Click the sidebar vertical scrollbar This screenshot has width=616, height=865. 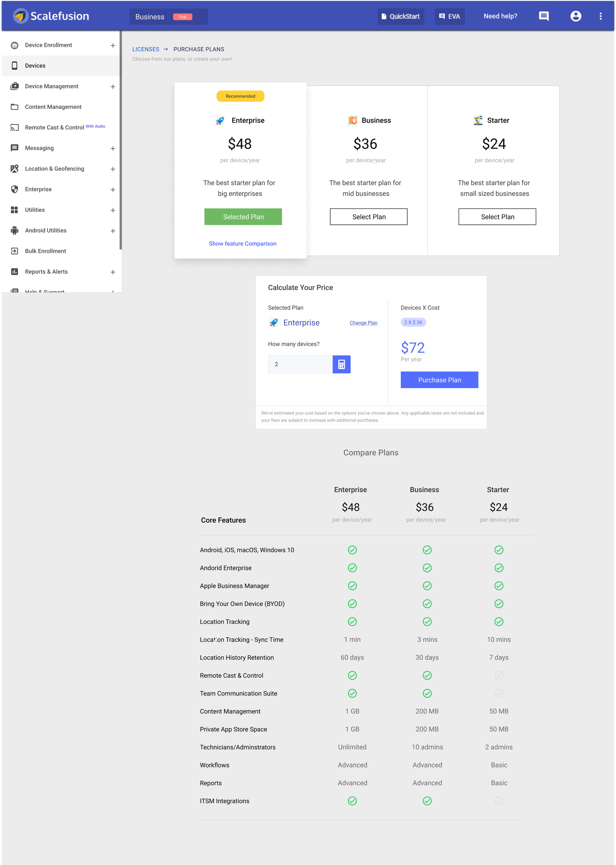pyautogui.click(x=121, y=140)
